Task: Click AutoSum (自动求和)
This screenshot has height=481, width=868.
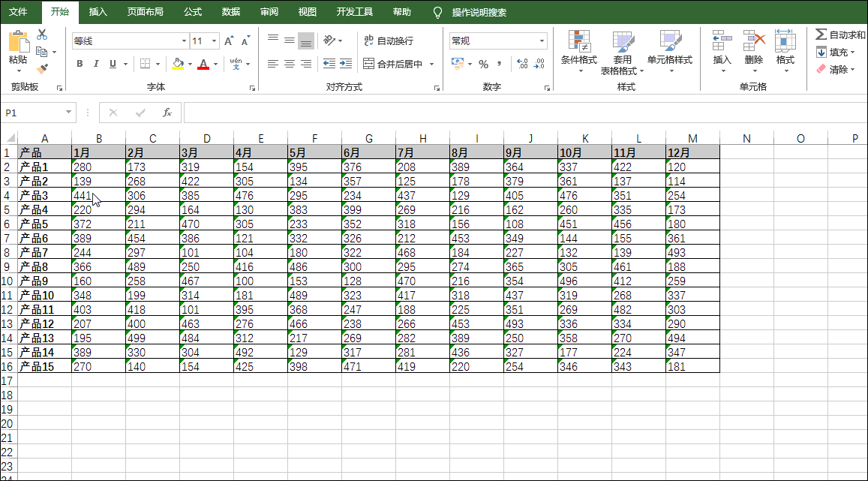Action: pos(839,35)
